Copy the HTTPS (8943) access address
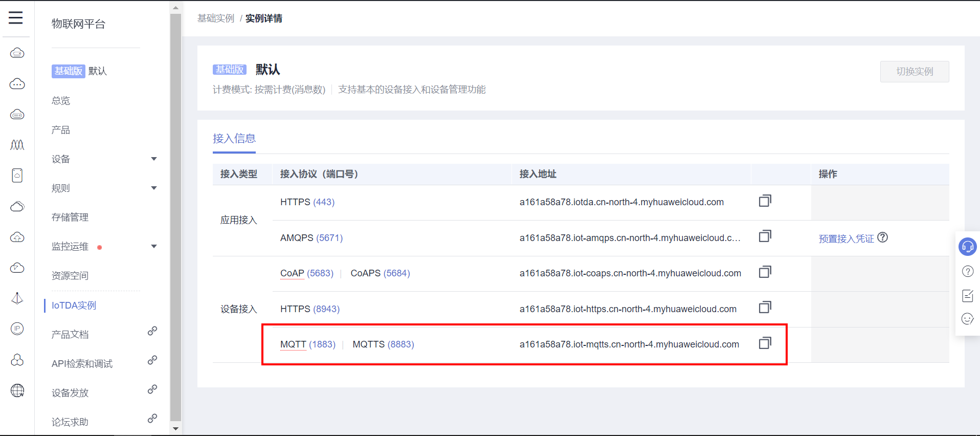This screenshot has width=980, height=436. coord(765,307)
